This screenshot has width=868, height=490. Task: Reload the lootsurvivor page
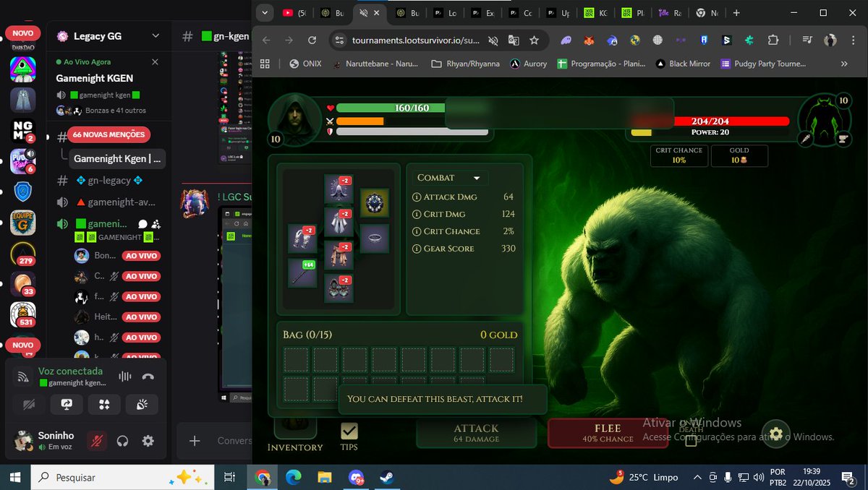[x=312, y=40]
